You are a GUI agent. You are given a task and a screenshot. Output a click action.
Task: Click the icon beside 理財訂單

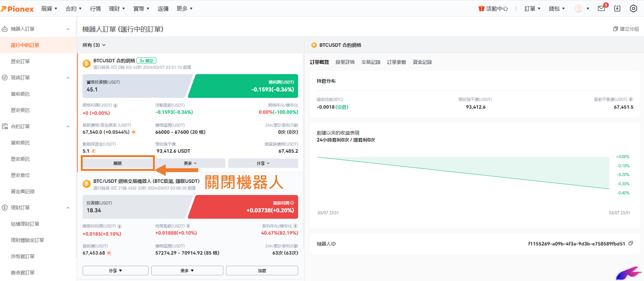click(x=5, y=208)
